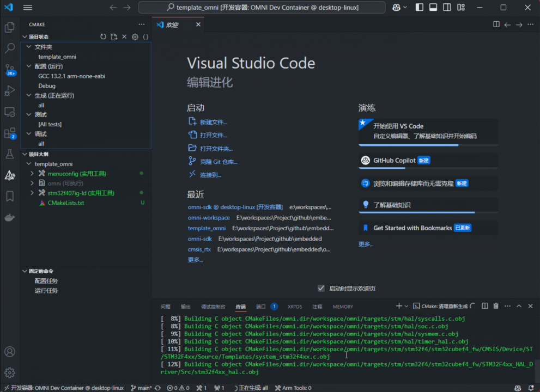Open the Explorer view in activity bar
The image size is (540, 392).
point(10,27)
